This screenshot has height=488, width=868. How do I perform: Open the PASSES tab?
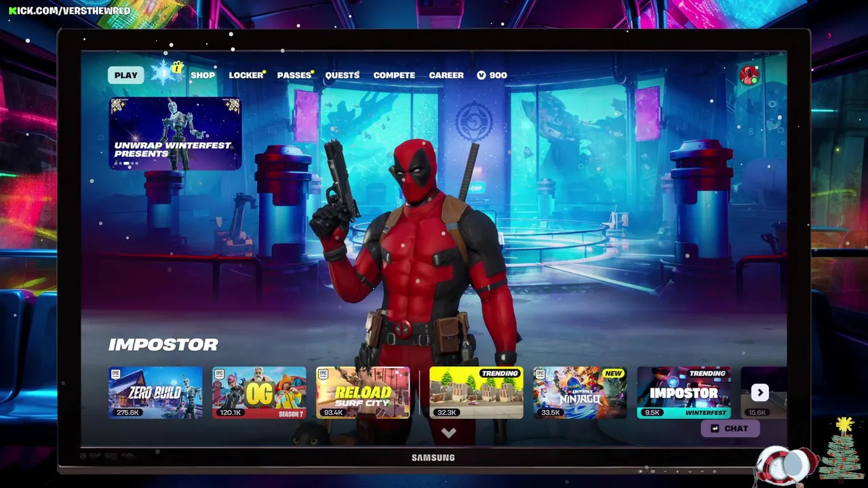[294, 75]
